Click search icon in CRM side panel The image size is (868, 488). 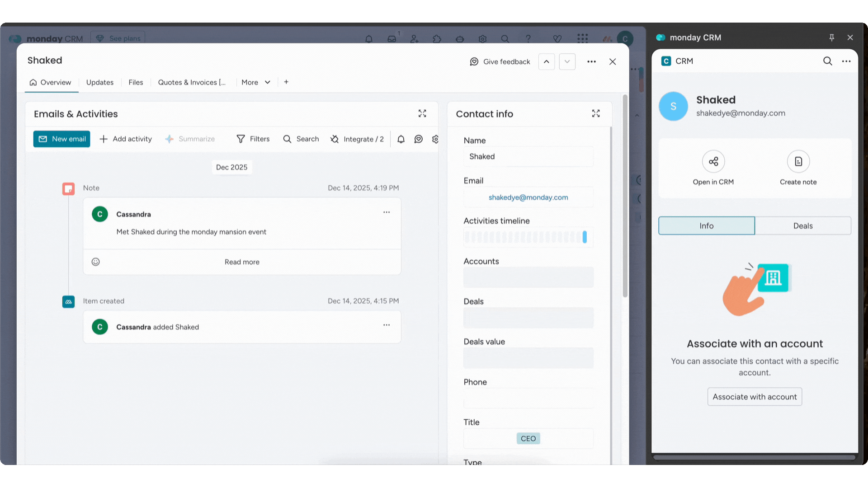(x=827, y=61)
